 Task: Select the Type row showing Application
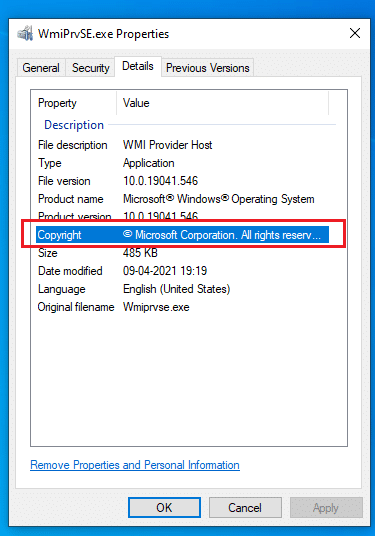(x=183, y=163)
